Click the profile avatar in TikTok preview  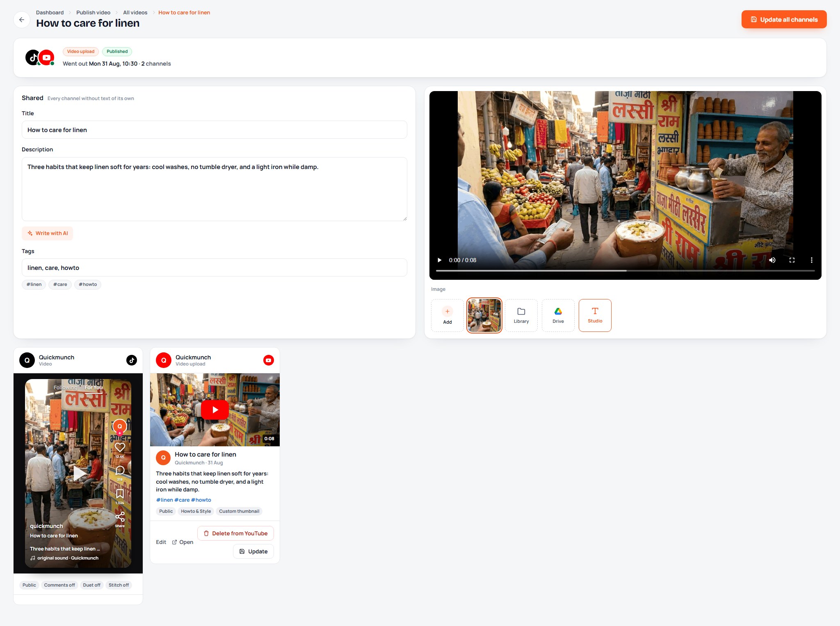(120, 426)
